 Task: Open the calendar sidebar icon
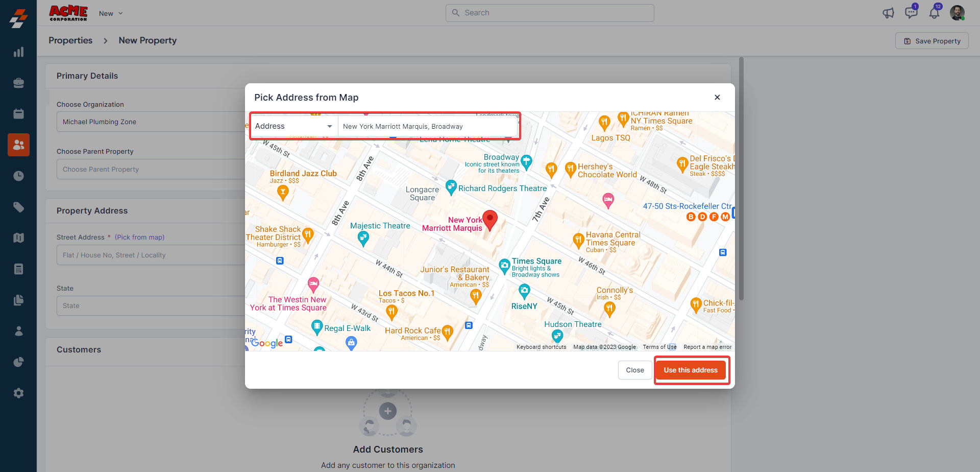(x=18, y=114)
